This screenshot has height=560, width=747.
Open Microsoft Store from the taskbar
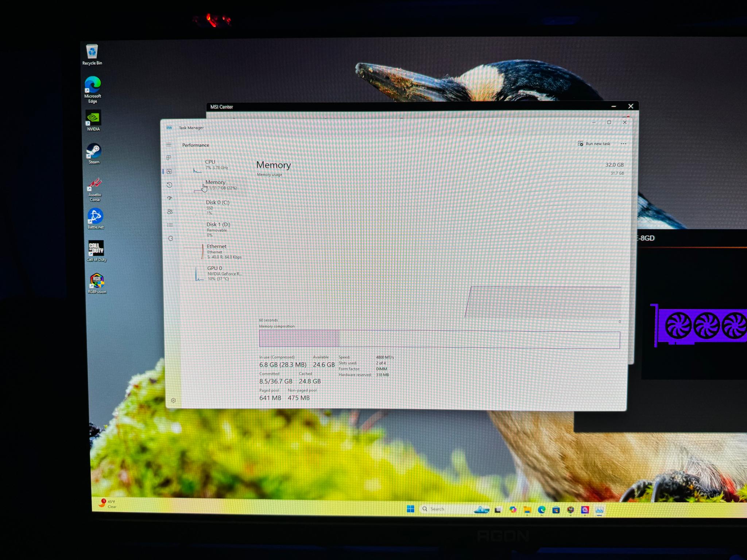coord(556,510)
